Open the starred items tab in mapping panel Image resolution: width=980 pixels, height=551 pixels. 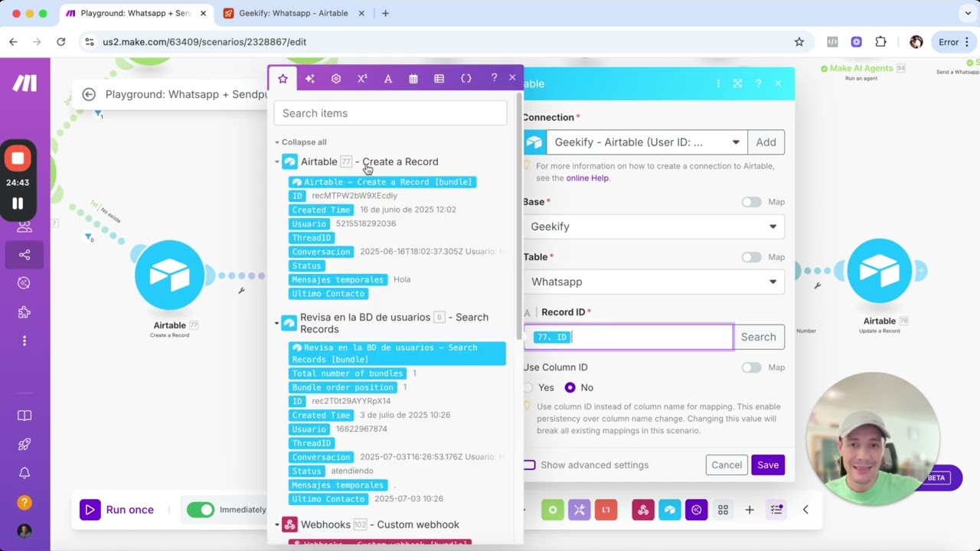pos(283,79)
